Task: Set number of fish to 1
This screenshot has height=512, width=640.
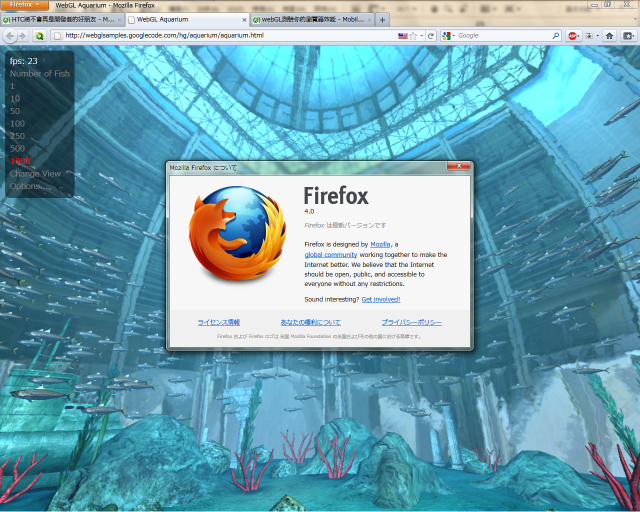Action: 12,86
